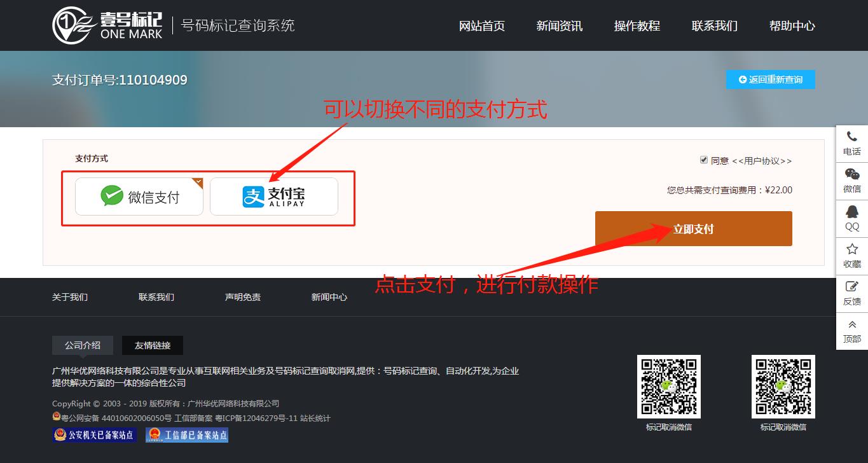The image size is (868, 463).
Task: Click the 号码标记查询系统 header title
Action: coord(238,26)
